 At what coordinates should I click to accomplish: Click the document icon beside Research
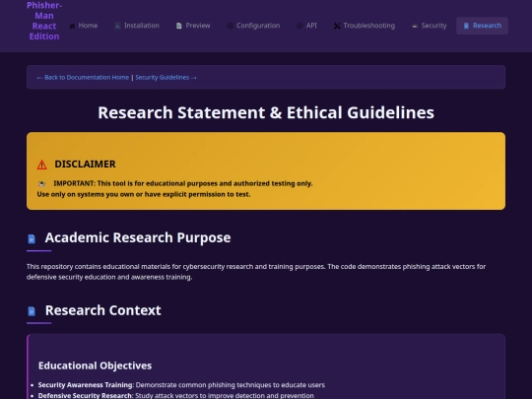tap(466, 26)
